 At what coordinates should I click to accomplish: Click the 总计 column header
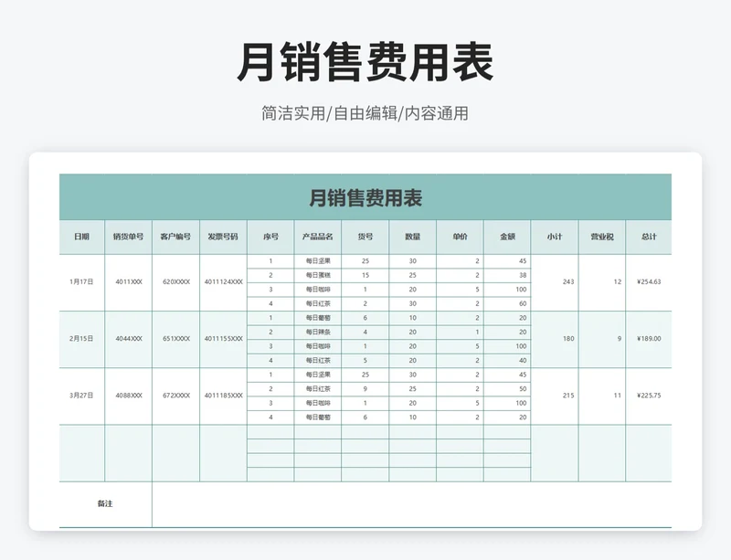pos(649,237)
